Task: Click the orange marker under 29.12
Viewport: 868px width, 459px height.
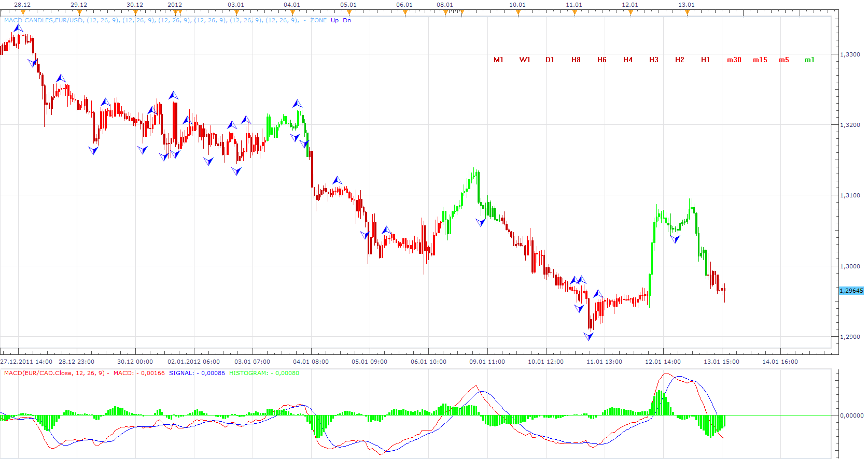Action: tap(79, 12)
